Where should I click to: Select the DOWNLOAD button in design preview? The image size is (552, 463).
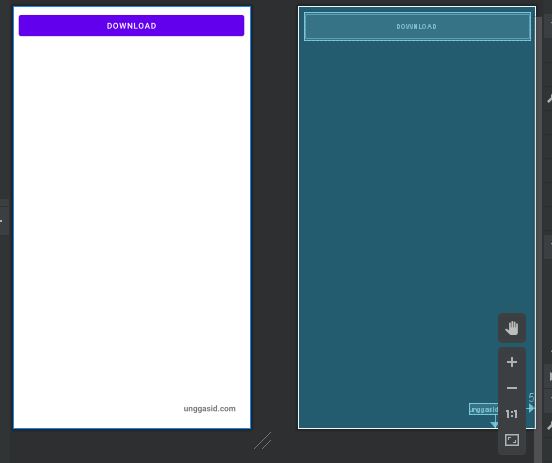pyautogui.click(x=131, y=26)
